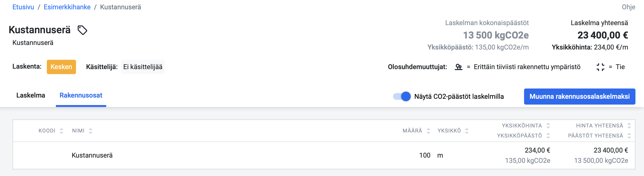This screenshot has width=644, height=176.
Task: Click the tag icon next to Kustannuserä title
Action: point(82,30)
